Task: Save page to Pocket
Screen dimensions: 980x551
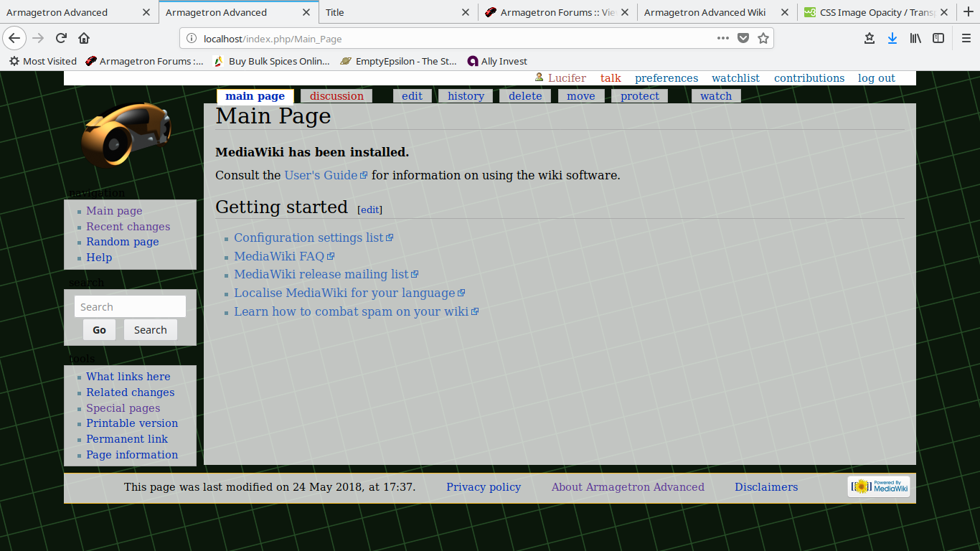Action: [743, 38]
